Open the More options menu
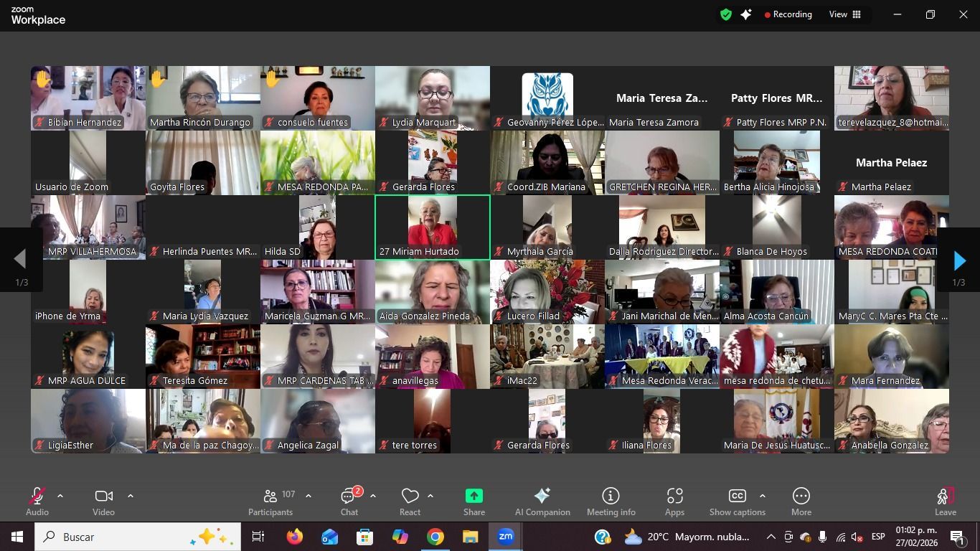Screen dimensions: 980x551 pos(801,501)
